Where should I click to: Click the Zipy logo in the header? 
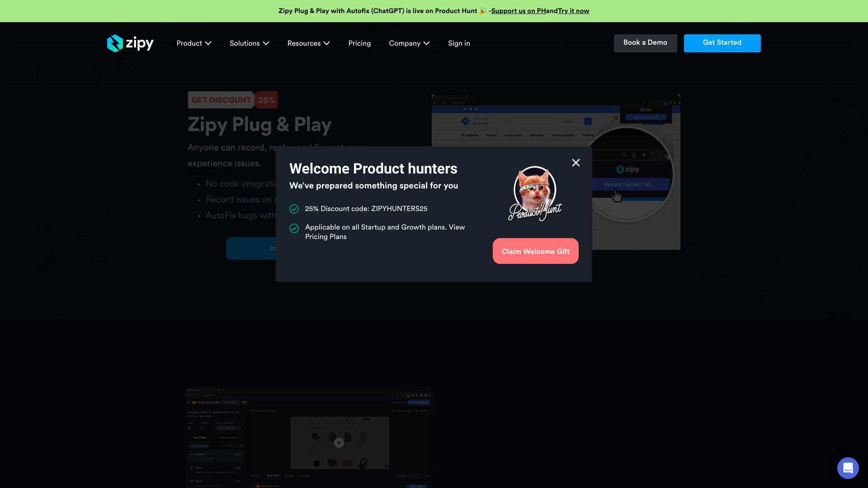(130, 43)
